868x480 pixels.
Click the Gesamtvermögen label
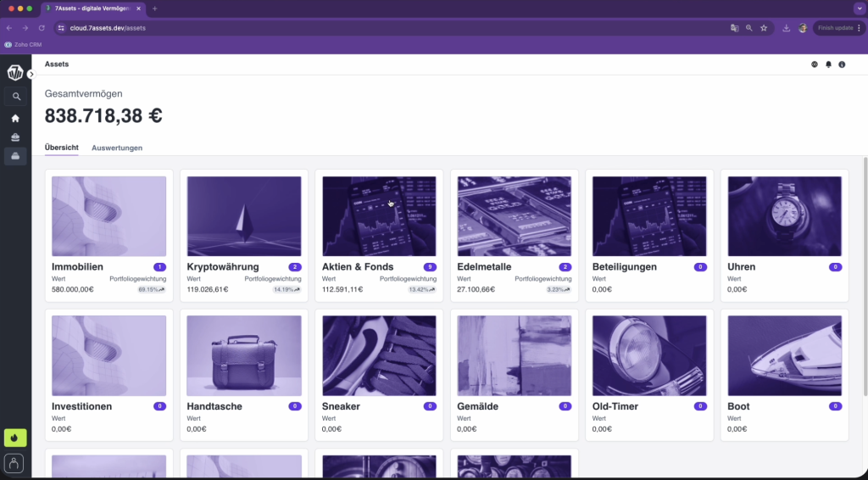(x=84, y=94)
